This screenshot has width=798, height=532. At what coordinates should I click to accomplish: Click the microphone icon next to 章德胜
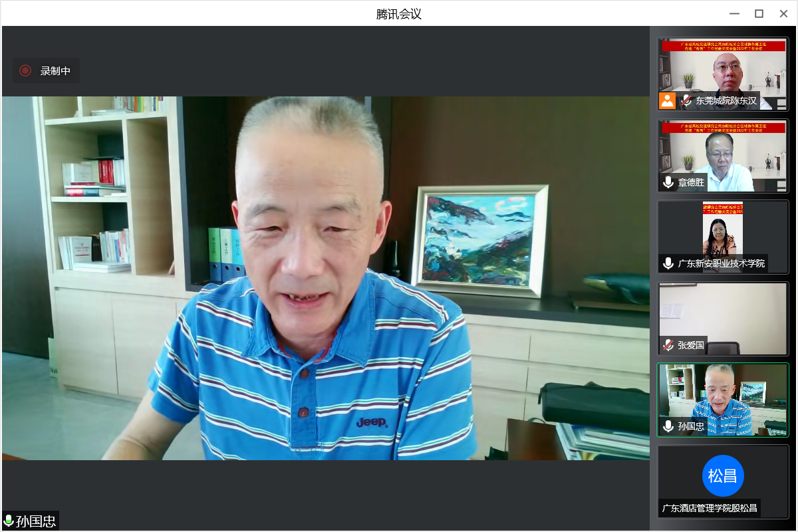668,182
